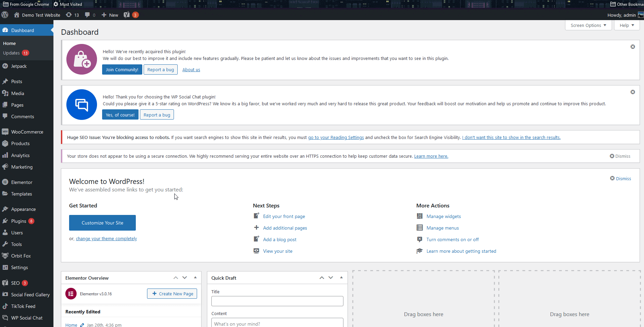Open the Most Visited bookmarks folder
This screenshot has height=327, width=644.
(67, 4)
